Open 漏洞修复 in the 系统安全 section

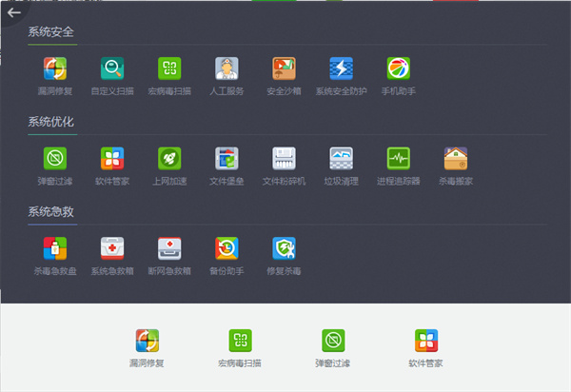pyautogui.click(x=55, y=69)
